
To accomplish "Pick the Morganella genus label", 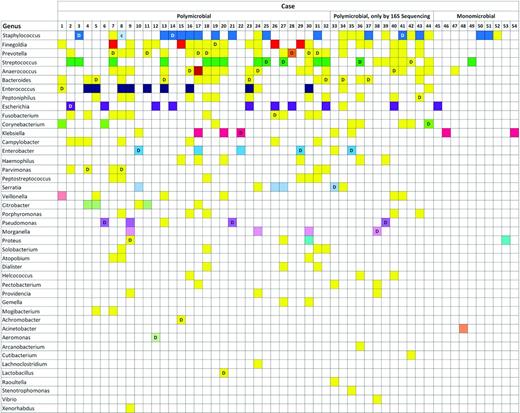I will click(16, 232).
